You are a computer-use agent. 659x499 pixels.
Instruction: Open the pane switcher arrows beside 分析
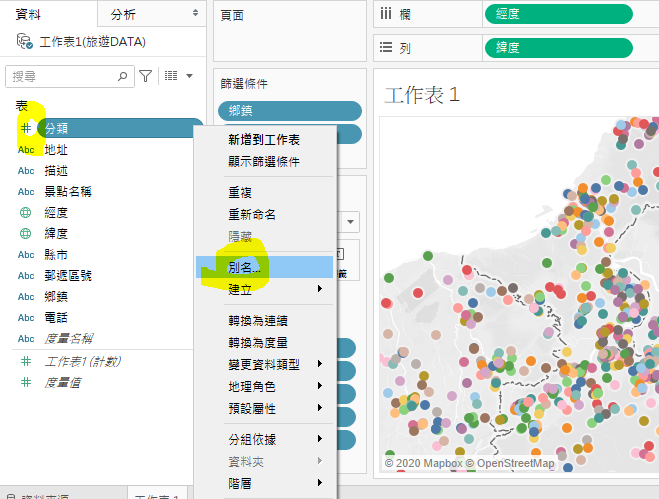pos(195,13)
